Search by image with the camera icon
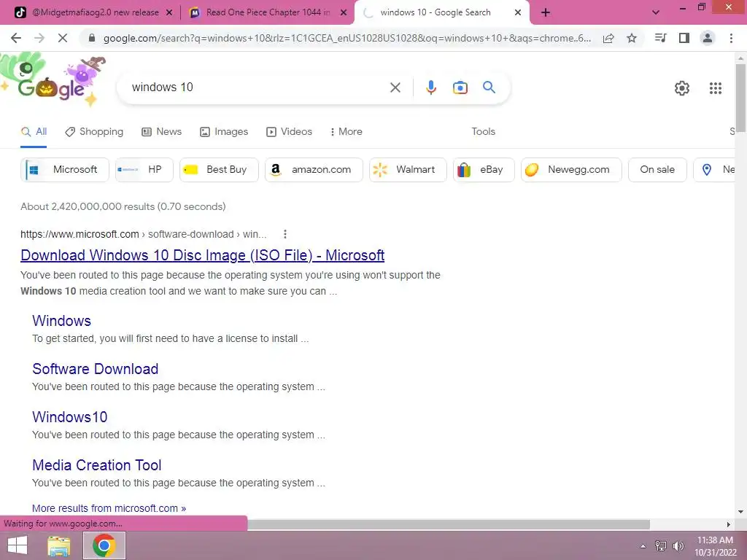The width and height of the screenshot is (747, 560). 460,87
